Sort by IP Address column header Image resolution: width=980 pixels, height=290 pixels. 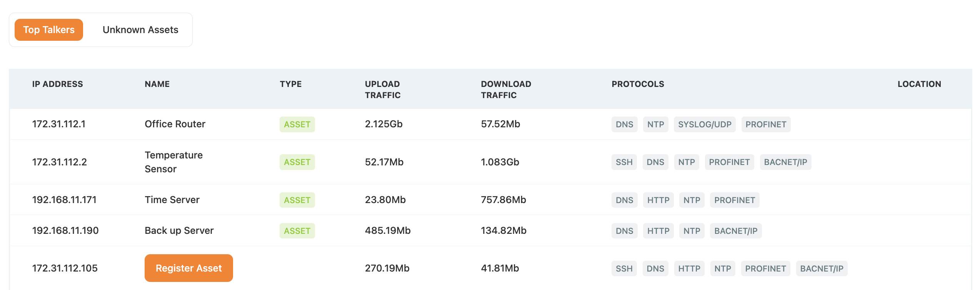click(58, 84)
